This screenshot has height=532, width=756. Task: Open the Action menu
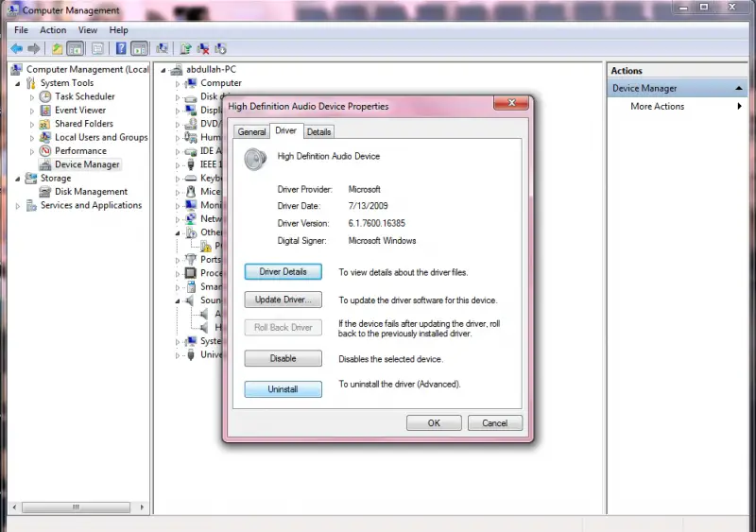(53, 30)
